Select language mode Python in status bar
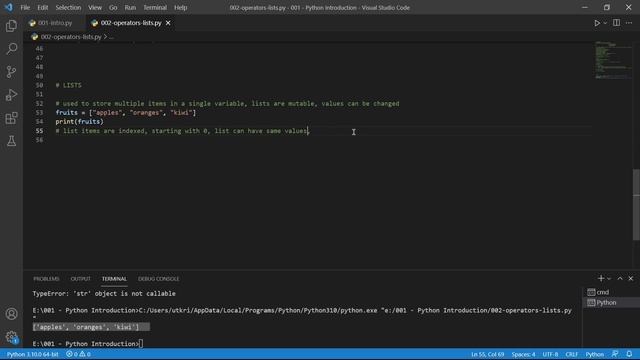 click(594, 354)
